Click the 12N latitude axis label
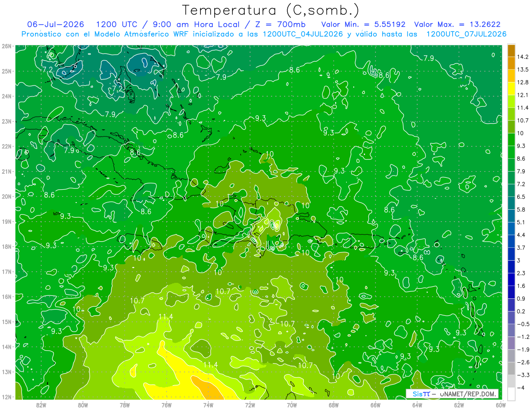Image resolution: width=532 pixels, height=411 pixels. coord(7,397)
